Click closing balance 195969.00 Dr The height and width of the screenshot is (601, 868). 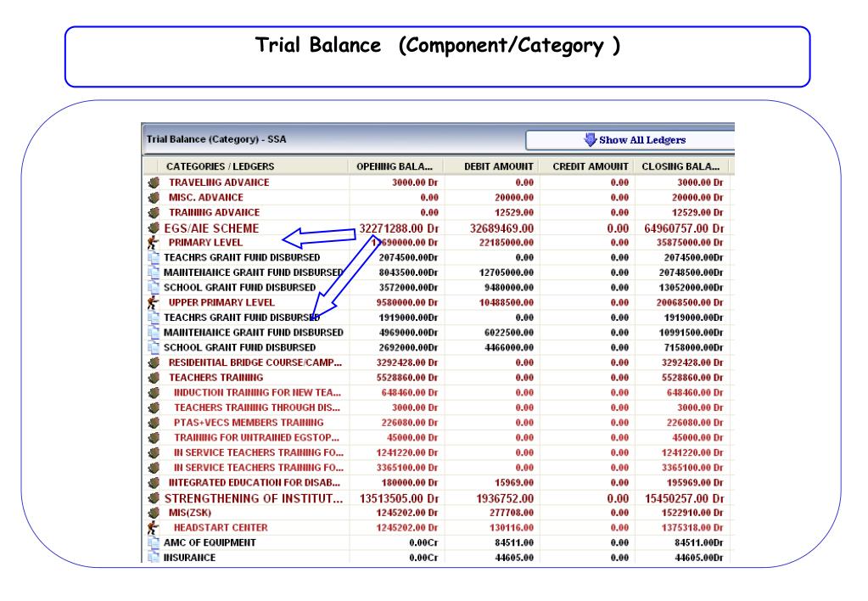(x=695, y=482)
